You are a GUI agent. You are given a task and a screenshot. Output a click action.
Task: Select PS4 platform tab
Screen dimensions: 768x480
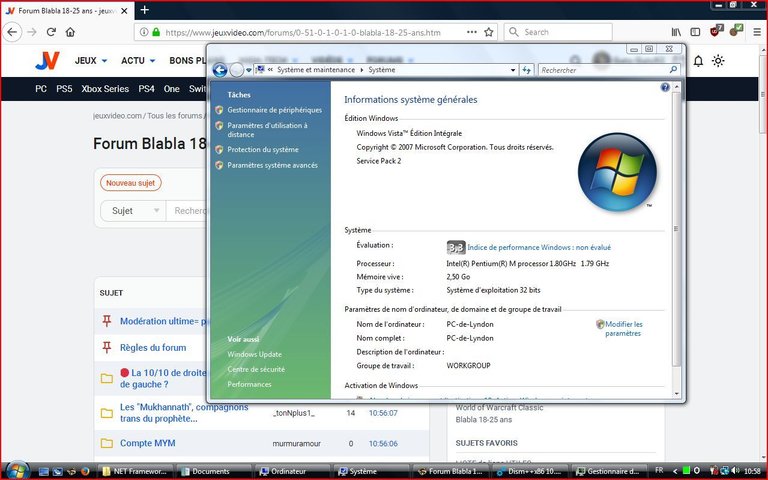(x=146, y=89)
